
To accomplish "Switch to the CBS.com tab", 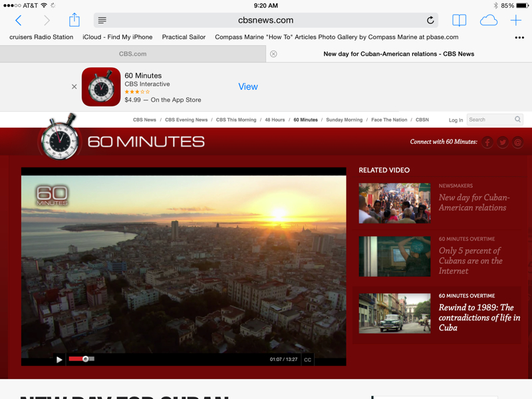I will pos(132,54).
